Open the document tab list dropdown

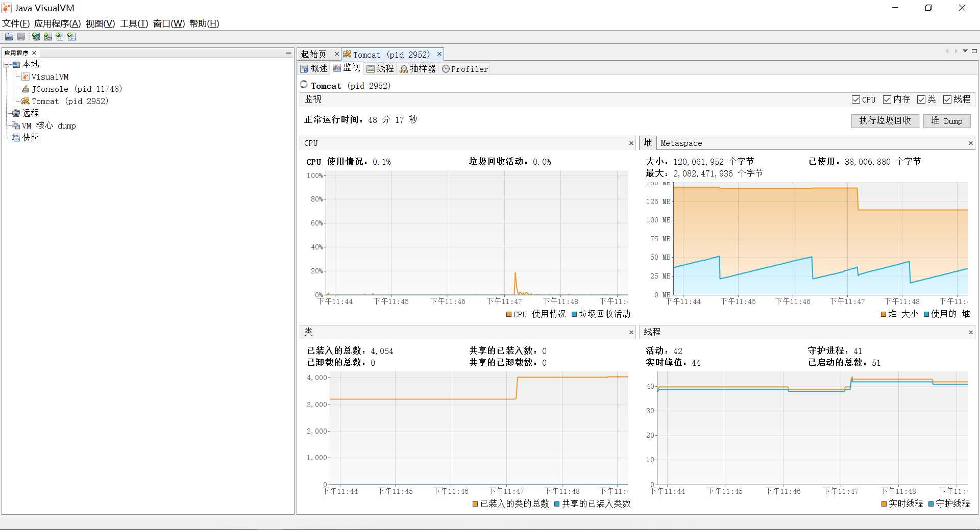[x=965, y=51]
